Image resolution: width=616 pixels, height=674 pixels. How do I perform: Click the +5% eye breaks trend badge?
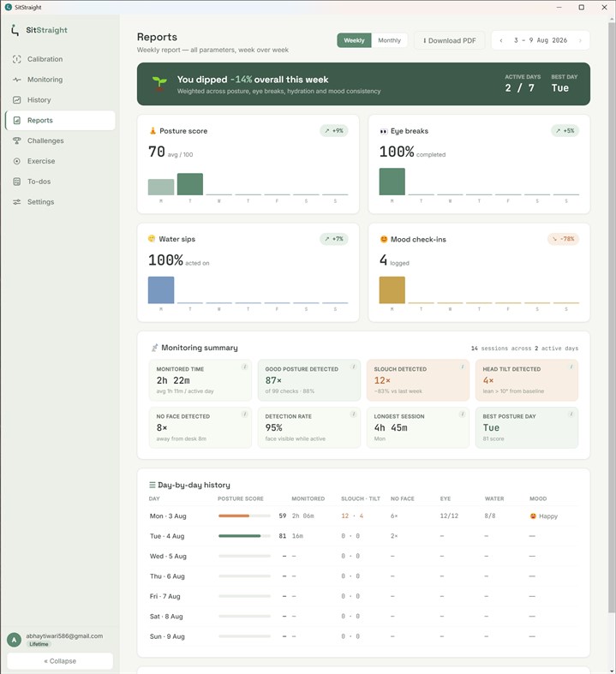[x=565, y=131]
